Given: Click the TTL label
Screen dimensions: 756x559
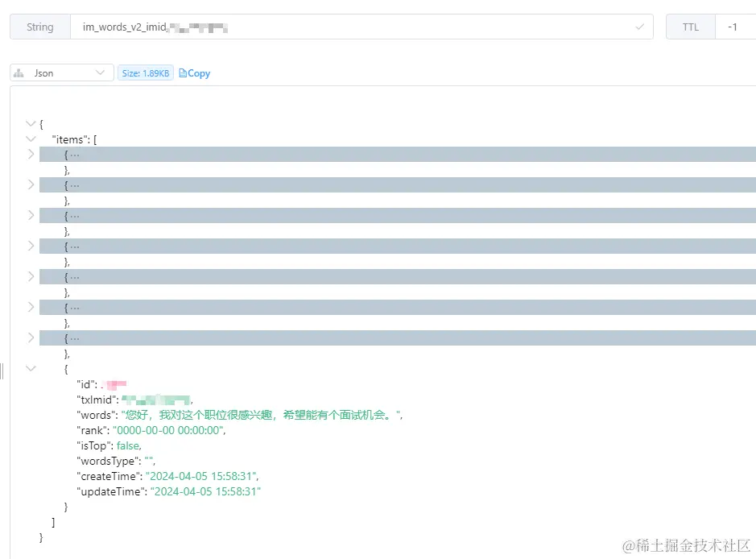Looking at the screenshot, I should click(691, 27).
